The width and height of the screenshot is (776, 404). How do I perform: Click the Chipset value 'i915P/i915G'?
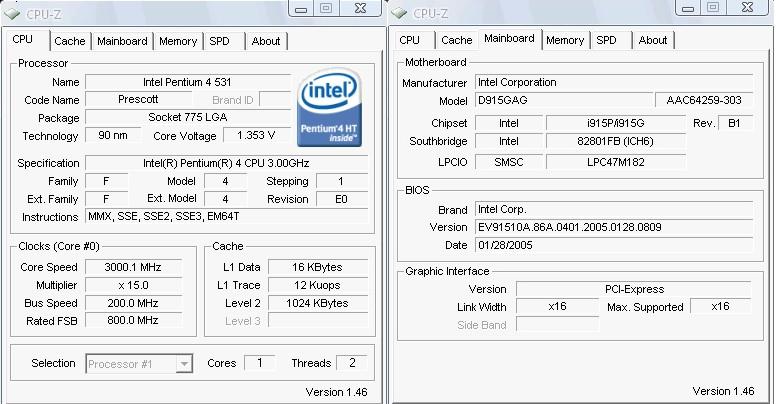coord(616,123)
